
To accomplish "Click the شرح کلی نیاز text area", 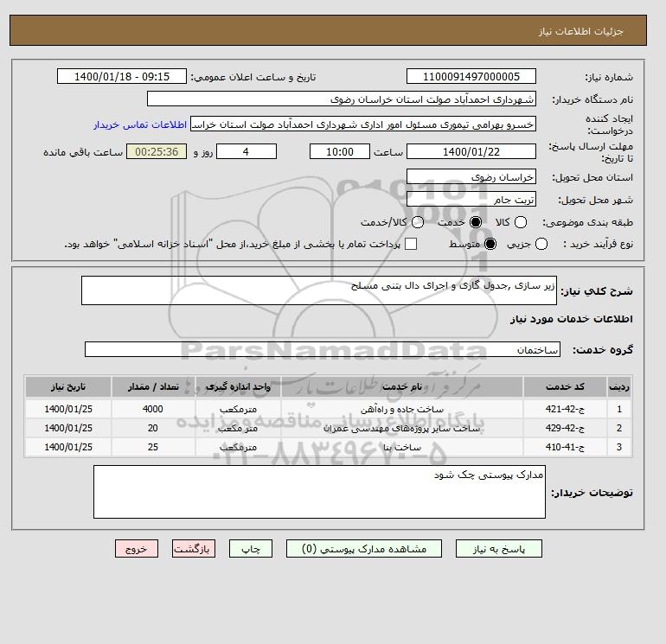I will tap(319, 290).
